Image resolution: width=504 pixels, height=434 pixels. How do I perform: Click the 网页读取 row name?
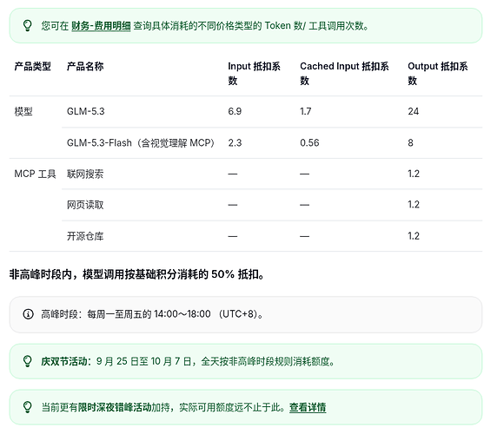85,205
